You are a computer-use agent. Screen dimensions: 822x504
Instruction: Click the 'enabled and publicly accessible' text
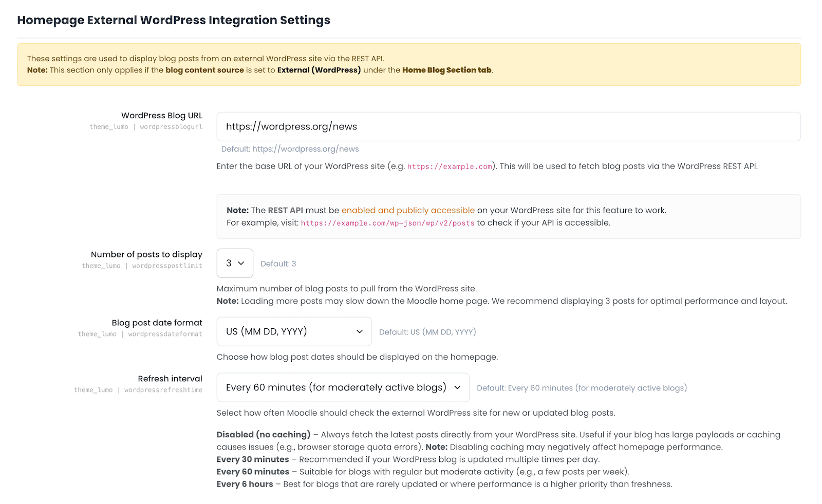click(x=408, y=210)
